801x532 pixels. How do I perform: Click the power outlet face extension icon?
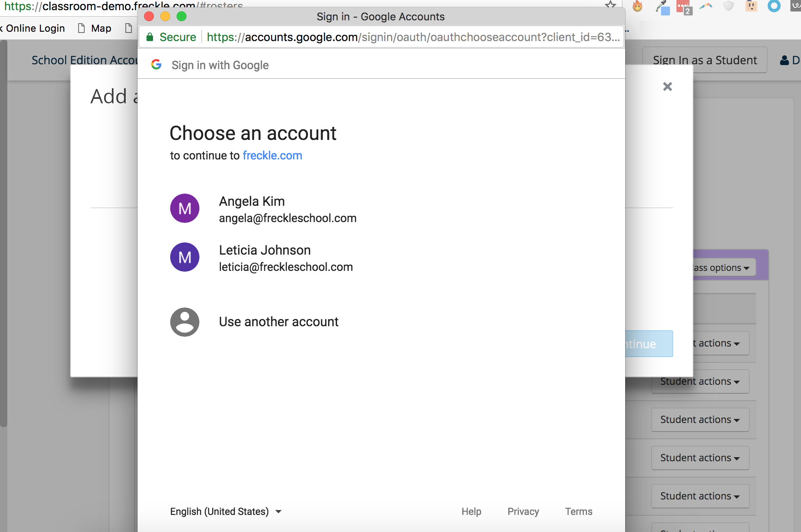[x=751, y=6]
